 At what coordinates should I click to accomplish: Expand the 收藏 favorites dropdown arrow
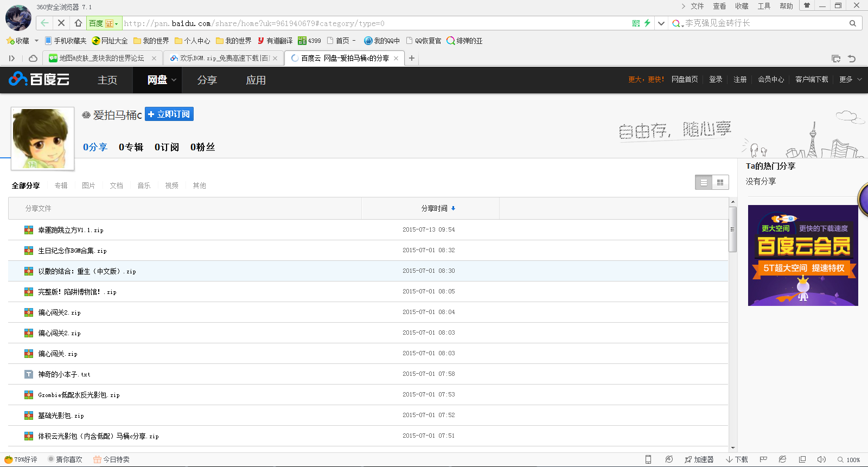click(36, 41)
